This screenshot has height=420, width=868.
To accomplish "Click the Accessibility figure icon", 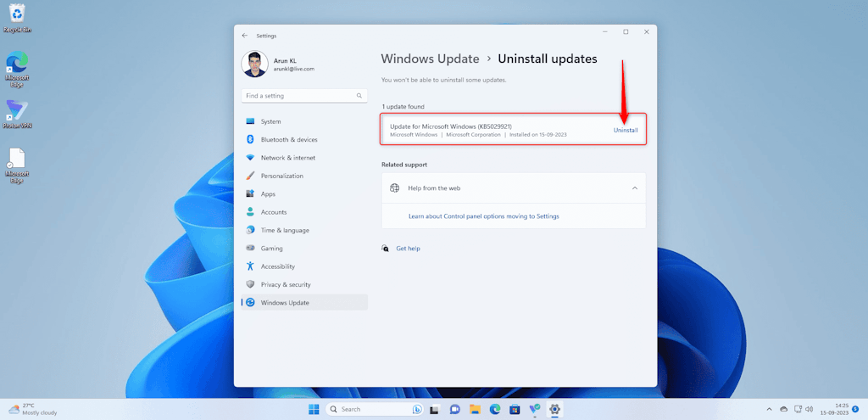I will [250, 266].
